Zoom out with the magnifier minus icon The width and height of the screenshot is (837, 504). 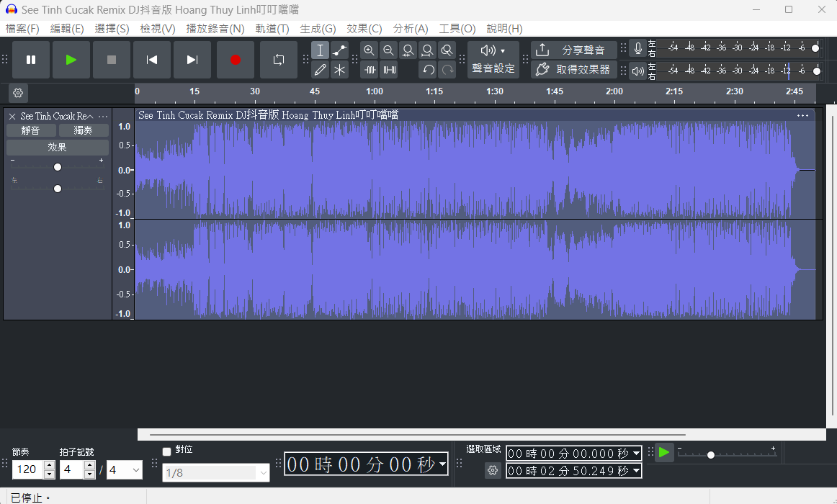pos(389,50)
